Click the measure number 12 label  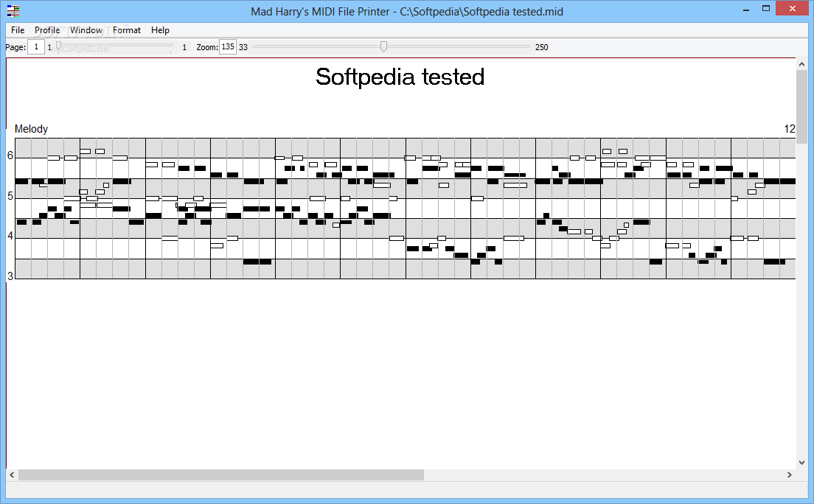pyautogui.click(x=790, y=129)
